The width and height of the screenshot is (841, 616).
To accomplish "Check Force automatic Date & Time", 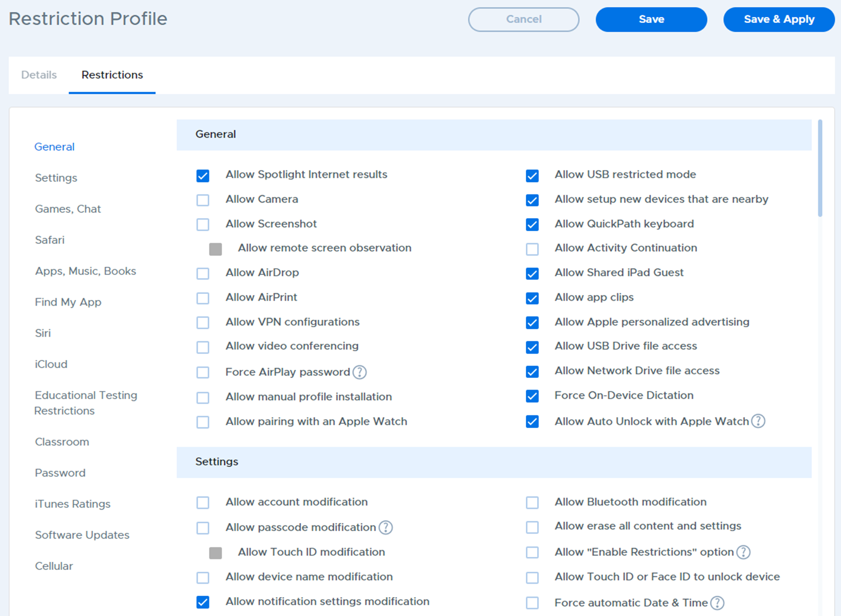I will (532, 602).
